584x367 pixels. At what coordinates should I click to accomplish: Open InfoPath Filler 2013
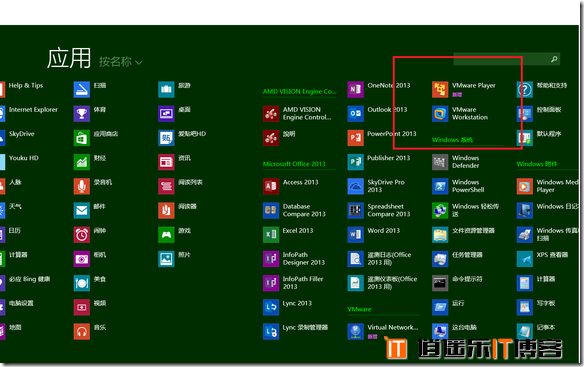pos(293,283)
